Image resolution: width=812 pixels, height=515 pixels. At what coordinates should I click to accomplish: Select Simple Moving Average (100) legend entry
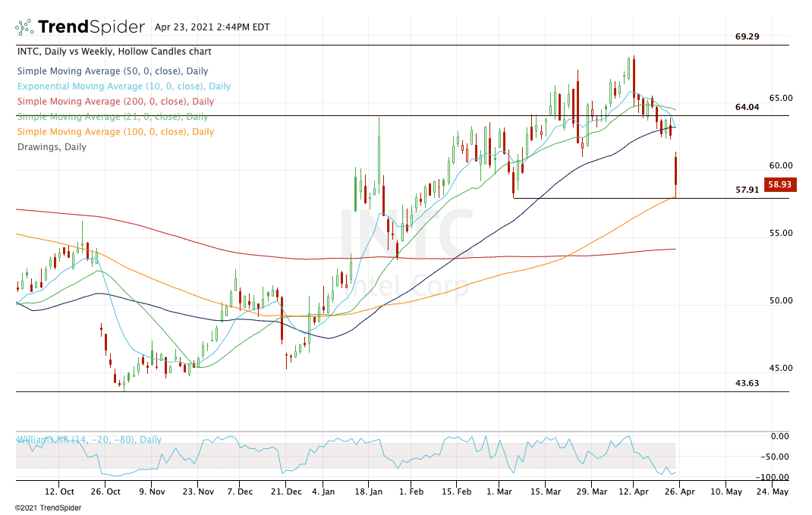(115, 131)
